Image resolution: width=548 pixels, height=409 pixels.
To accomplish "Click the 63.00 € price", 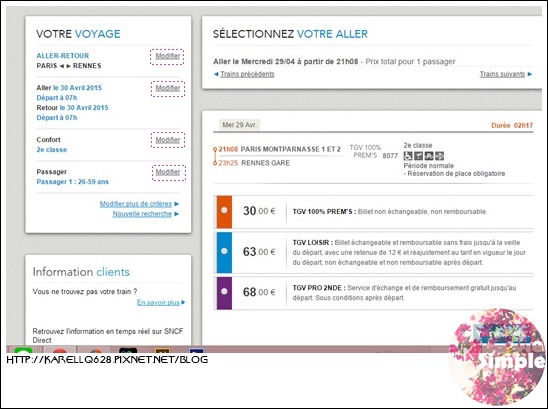I will 259,251.
